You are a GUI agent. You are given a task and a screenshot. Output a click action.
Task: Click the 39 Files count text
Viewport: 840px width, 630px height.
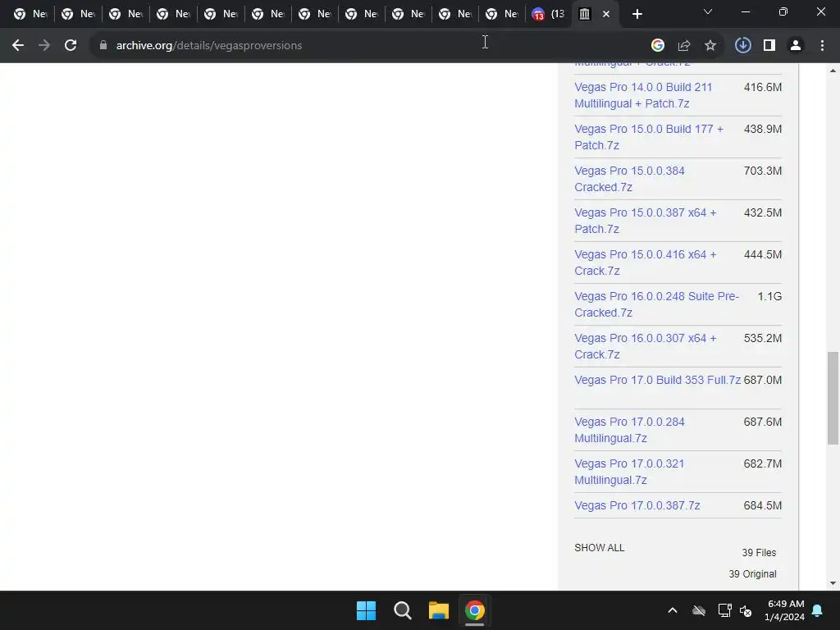(x=759, y=552)
